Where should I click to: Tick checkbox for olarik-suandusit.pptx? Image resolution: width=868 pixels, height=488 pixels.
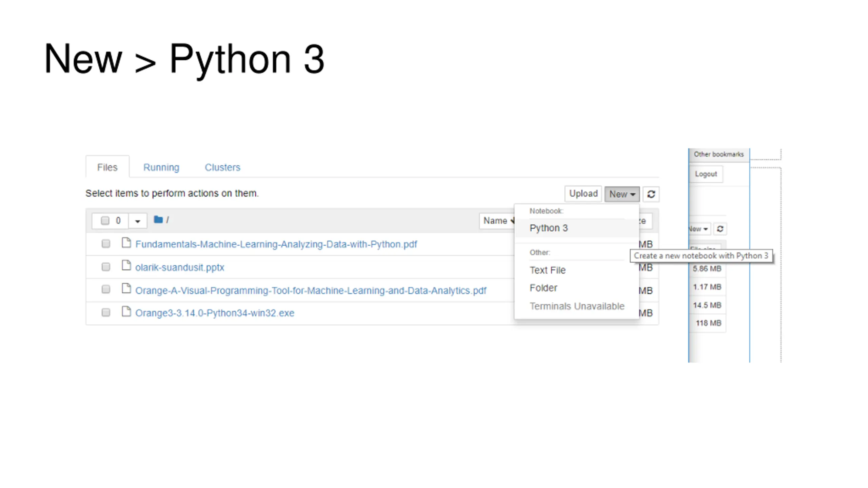106,267
